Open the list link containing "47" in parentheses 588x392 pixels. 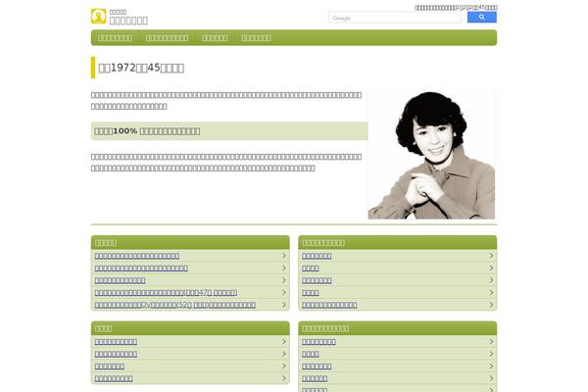click(166, 293)
